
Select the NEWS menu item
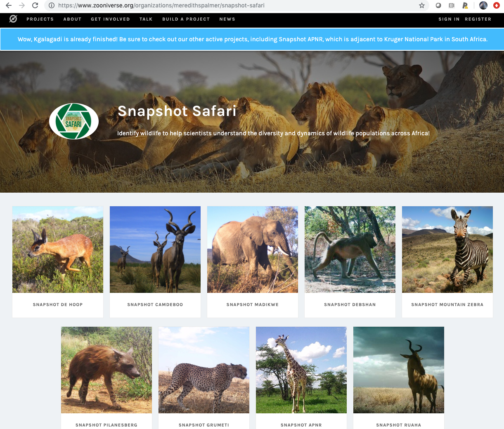(227, 19)
